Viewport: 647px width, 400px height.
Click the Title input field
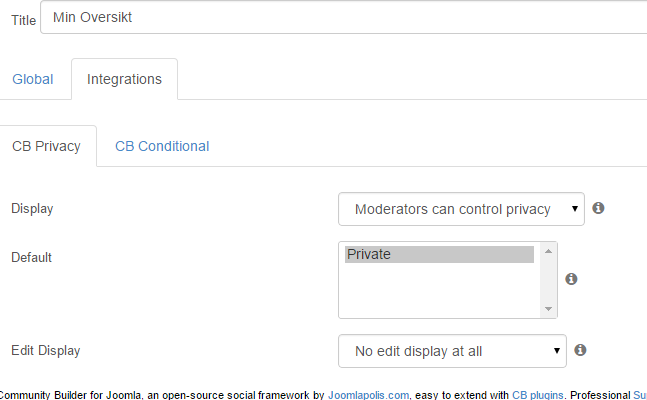(344, 17)
